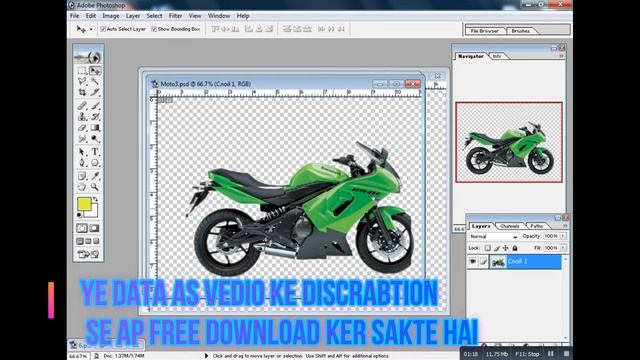This screenshot has width=640, height=360.
Task: Select the Ellipse shape tool
Action: (x=95, y=163)
